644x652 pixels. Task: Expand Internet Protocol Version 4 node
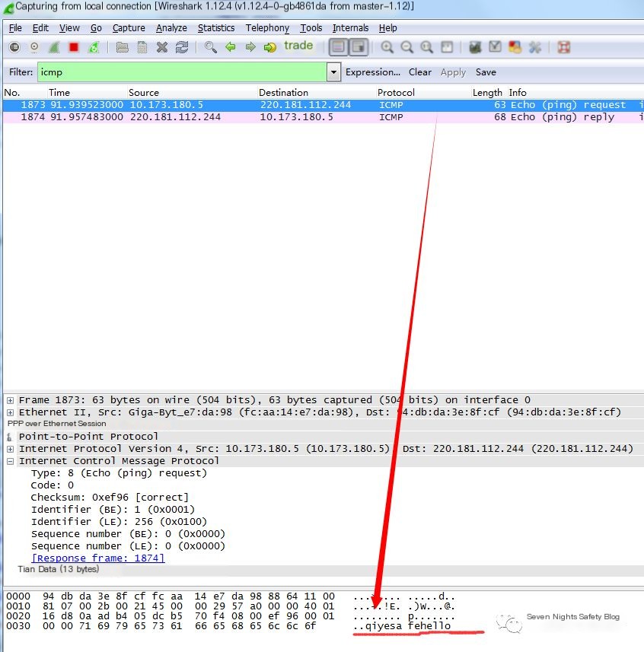[11, 449]
